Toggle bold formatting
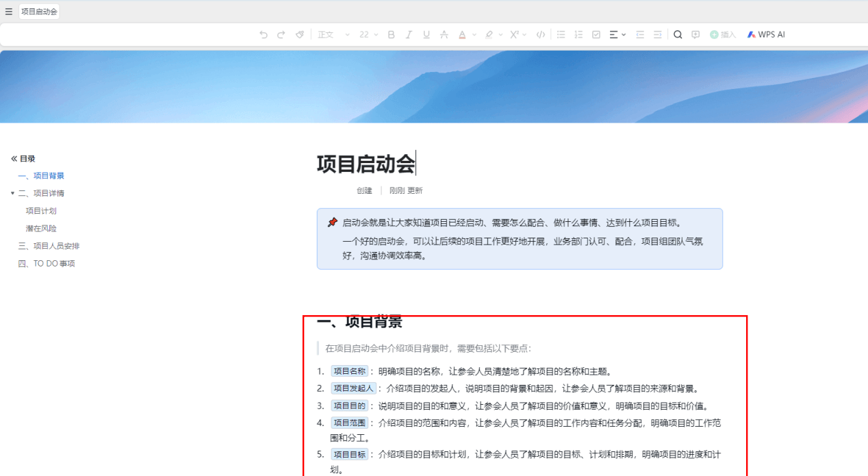The width and height of the screenshot is (868, 476). (391, 34)
